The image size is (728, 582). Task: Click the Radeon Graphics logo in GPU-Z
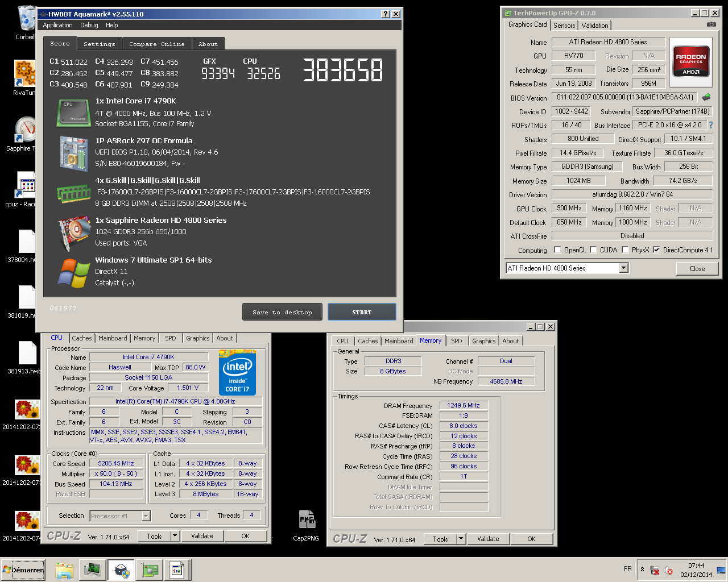(x=691, y=61)
